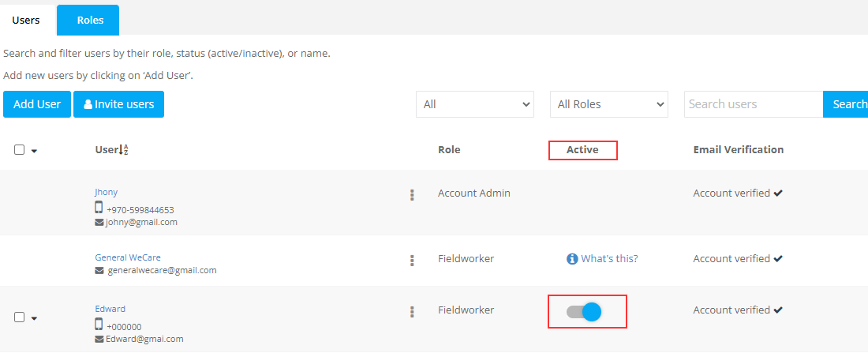The image size is (868, 353).
Task: Click the info icon beside What's this?
Action: click(572, 259)
